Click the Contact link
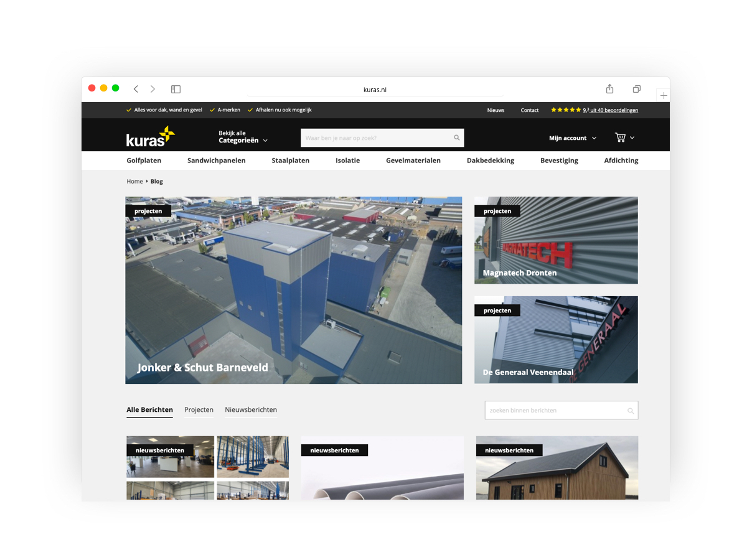The image size is (747, 560). click(530, 110)
